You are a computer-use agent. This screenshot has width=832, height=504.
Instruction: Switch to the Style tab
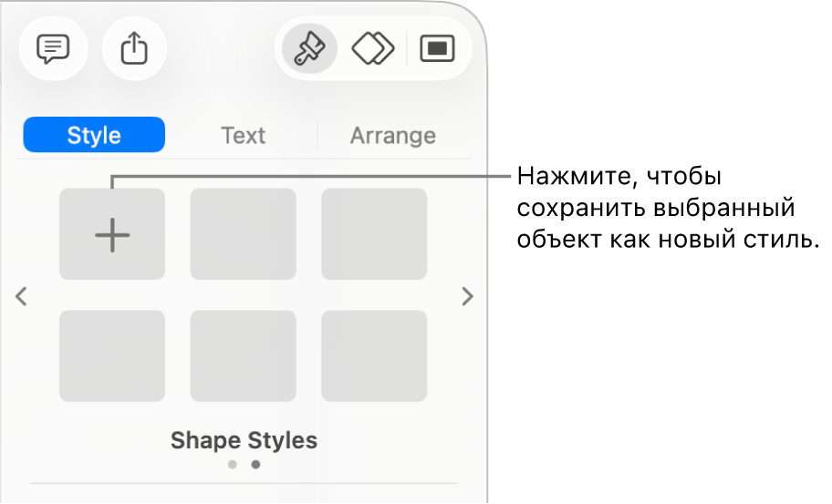(x=94, y=135)
